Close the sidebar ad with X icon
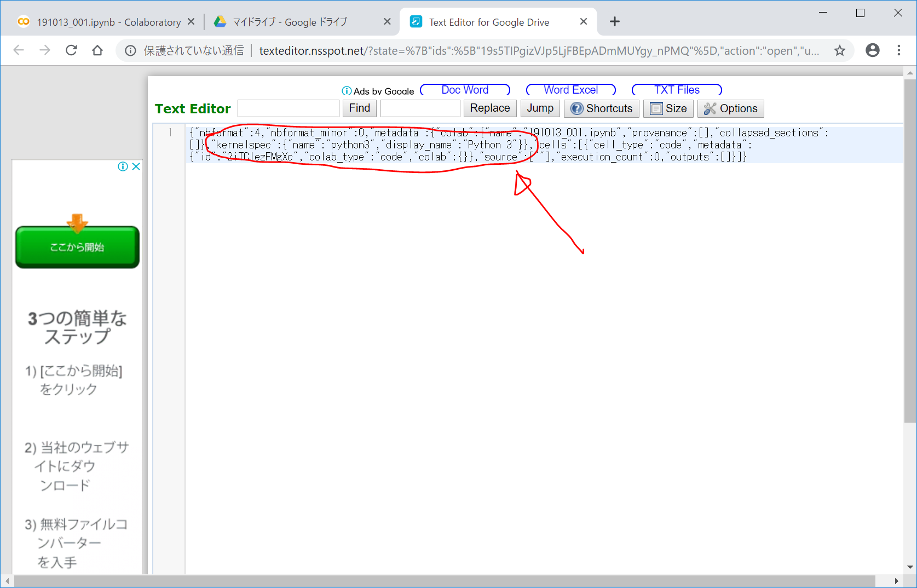 click(x=136, y=166)
